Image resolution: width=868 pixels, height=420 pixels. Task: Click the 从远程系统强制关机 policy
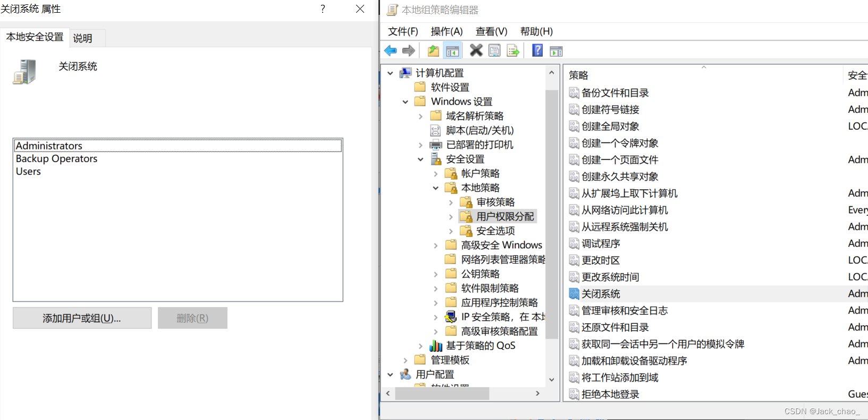(x=624, y=226)
